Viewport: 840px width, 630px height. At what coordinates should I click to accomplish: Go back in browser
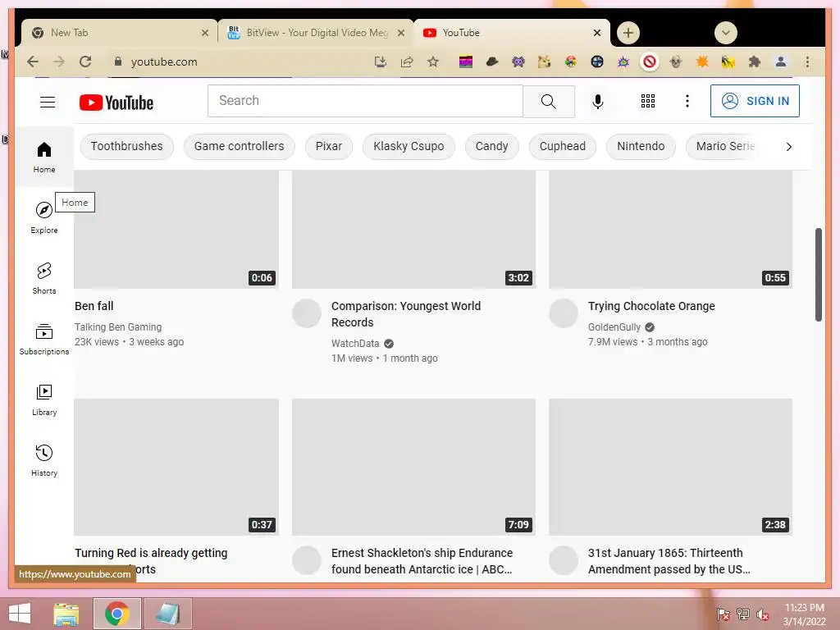pyautogui.click(x=33, y=62)
